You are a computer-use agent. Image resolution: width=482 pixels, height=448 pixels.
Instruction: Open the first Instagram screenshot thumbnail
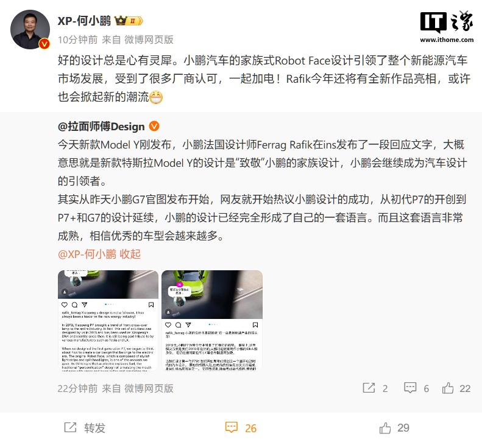tap(108, 321)
